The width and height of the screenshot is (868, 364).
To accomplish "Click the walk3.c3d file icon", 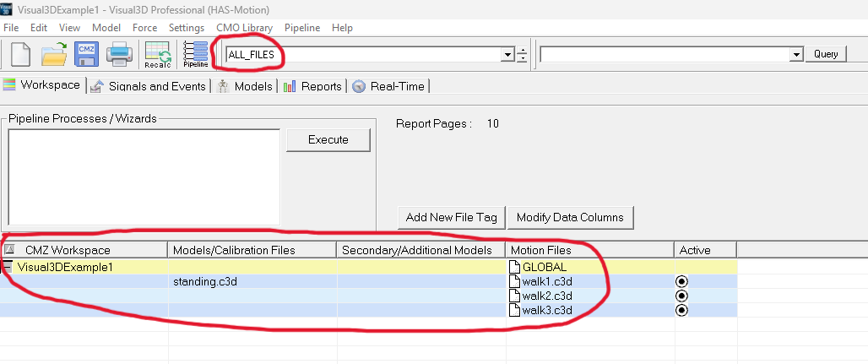I will [x=515, y=310].
